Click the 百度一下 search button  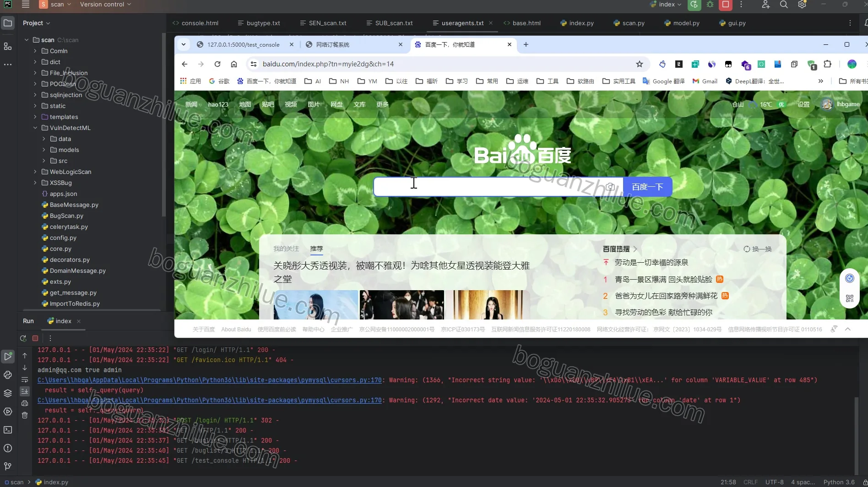point(647,187)
